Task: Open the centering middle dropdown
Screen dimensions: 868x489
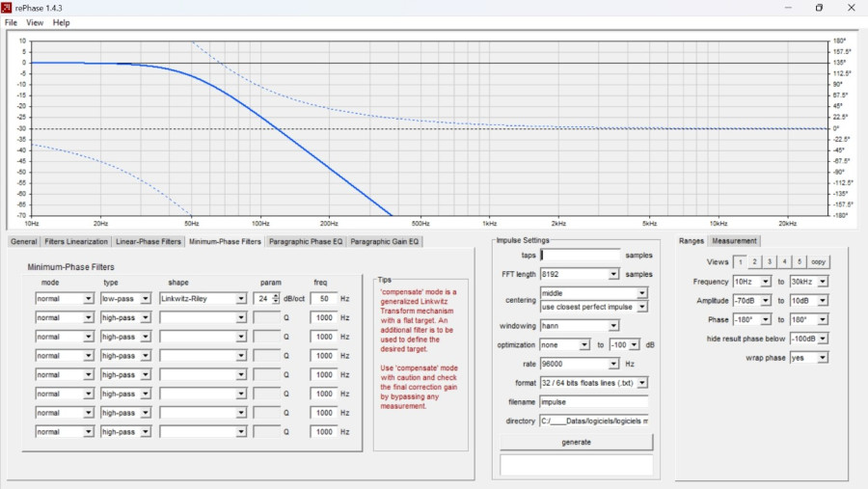Action: [x=594, y=293]
